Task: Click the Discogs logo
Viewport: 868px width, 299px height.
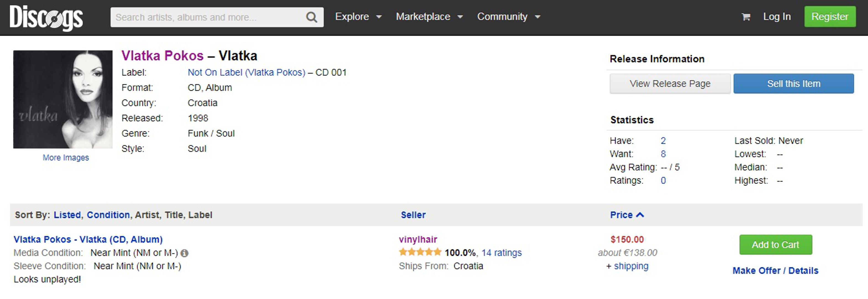Action: click(46, 17)
